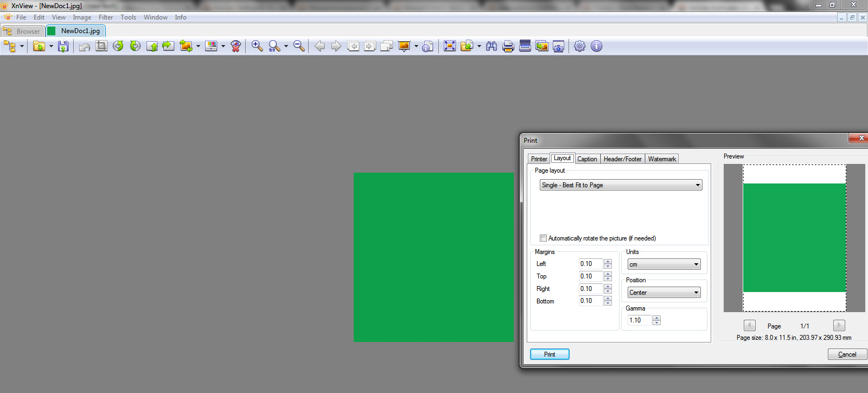868x393 pixels.
Task: Click the batch convert pictures icon
Action: tap(542, 46)
